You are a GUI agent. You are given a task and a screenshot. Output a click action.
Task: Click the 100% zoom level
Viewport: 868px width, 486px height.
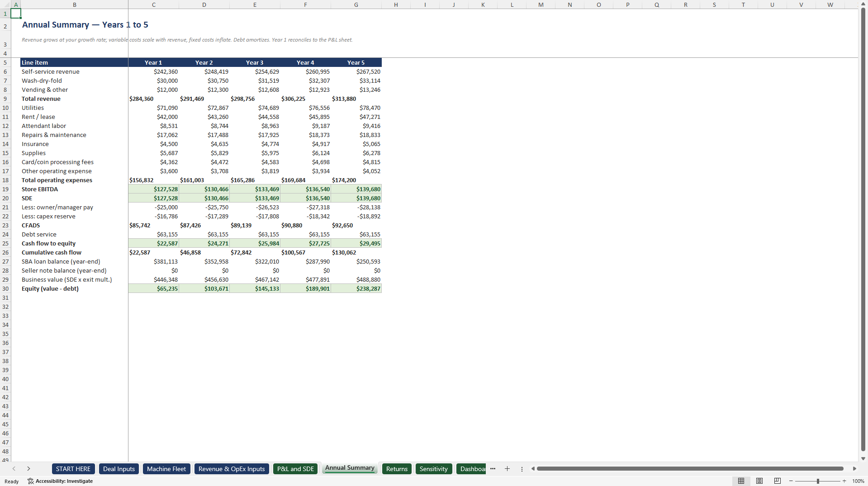pyautogui.click(x=858, y=481)
